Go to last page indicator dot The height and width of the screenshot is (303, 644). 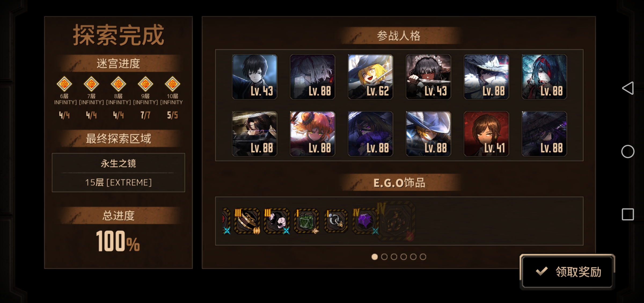[x=423, y=257]
